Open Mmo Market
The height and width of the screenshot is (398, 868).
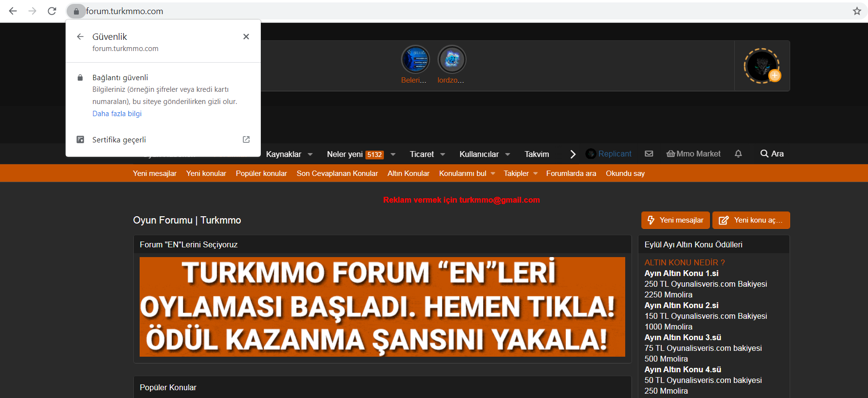[x=693, y=154]
